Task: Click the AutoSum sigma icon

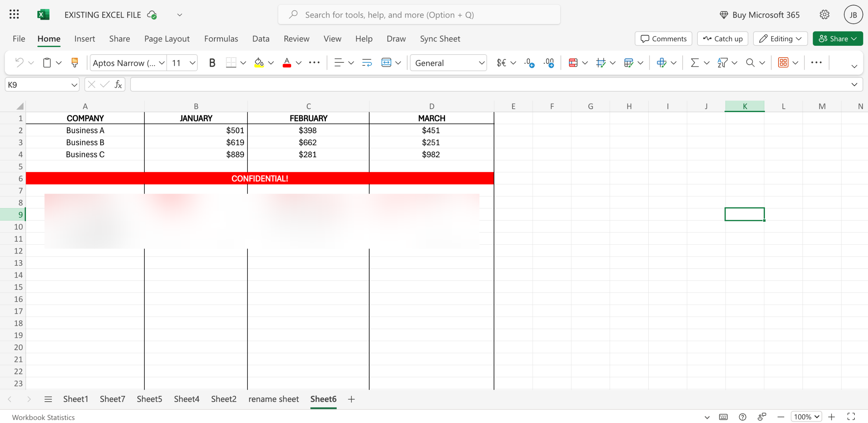Action: pyautogui.click(x=694, y=63)
